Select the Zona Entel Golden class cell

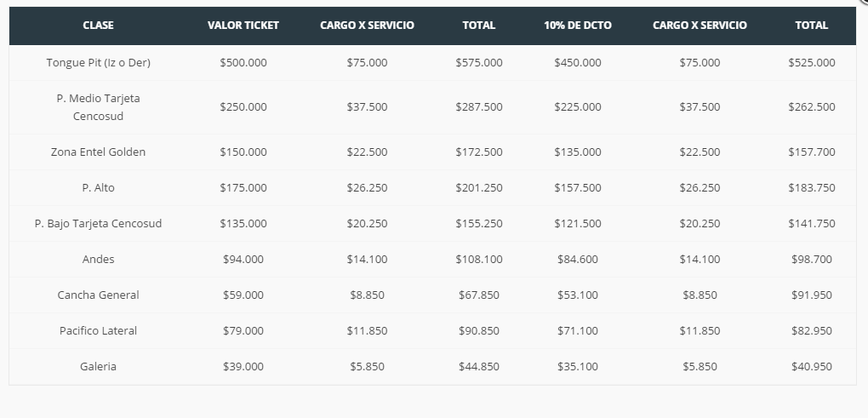click(98, 152)
